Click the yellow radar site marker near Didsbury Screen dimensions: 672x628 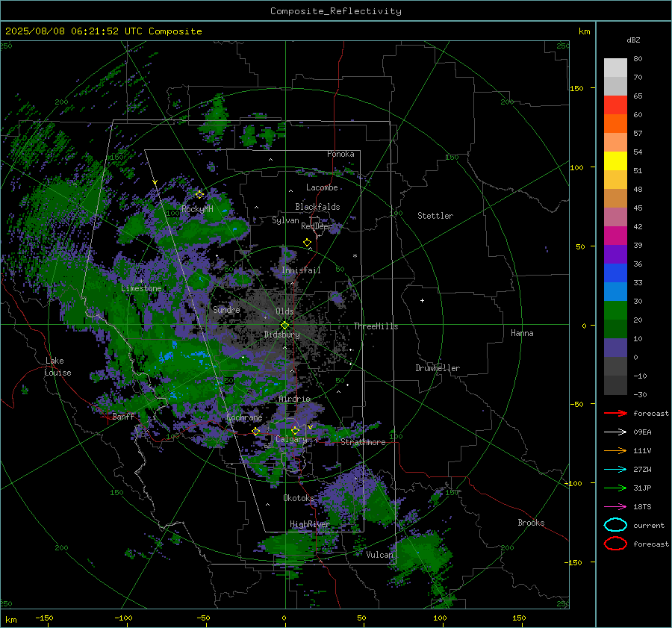click(x=284, y=325)
